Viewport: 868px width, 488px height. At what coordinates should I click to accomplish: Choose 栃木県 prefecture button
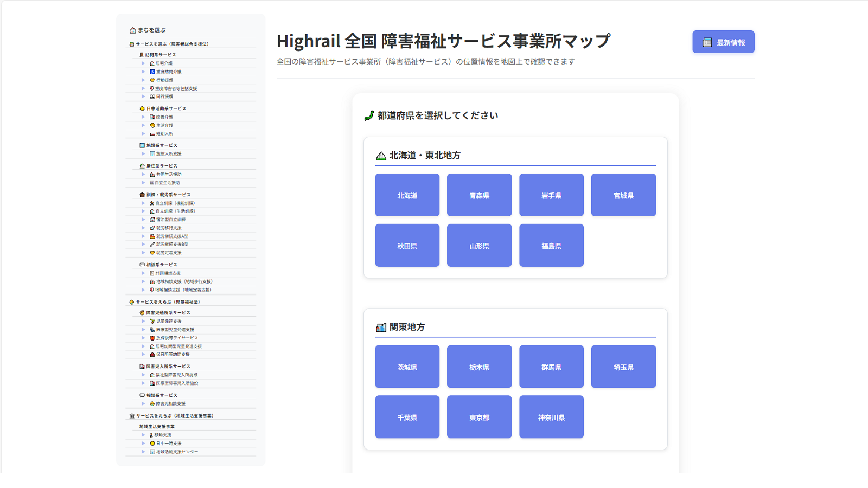pos(480,367)
